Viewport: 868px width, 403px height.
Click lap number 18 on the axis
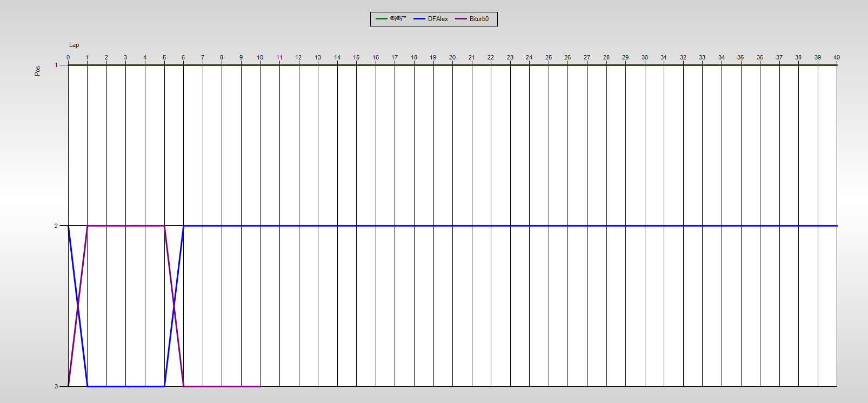(414, 57)
